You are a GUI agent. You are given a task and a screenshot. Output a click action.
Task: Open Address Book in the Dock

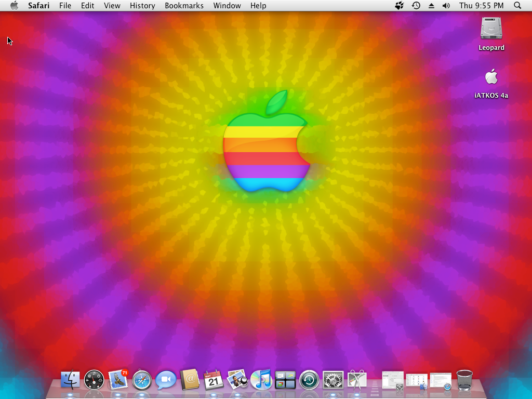click(x=190, y=379)
